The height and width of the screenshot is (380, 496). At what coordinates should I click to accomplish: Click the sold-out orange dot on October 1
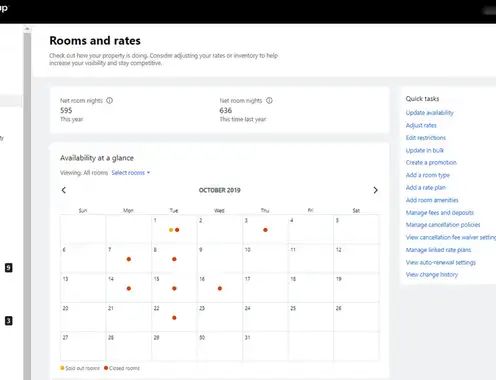(x=171, y=230)
